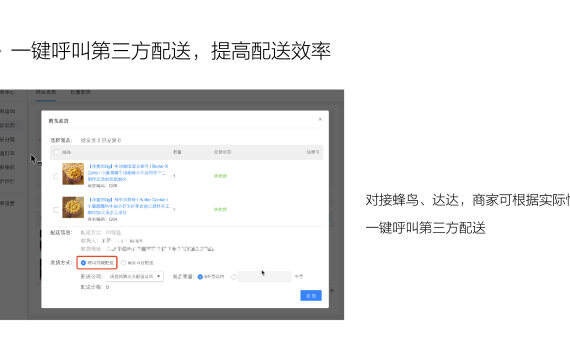Click the caption line 一键呼叫第三方配送
Image resolution: width=570 pixels, height=360 pixels.
426,228
